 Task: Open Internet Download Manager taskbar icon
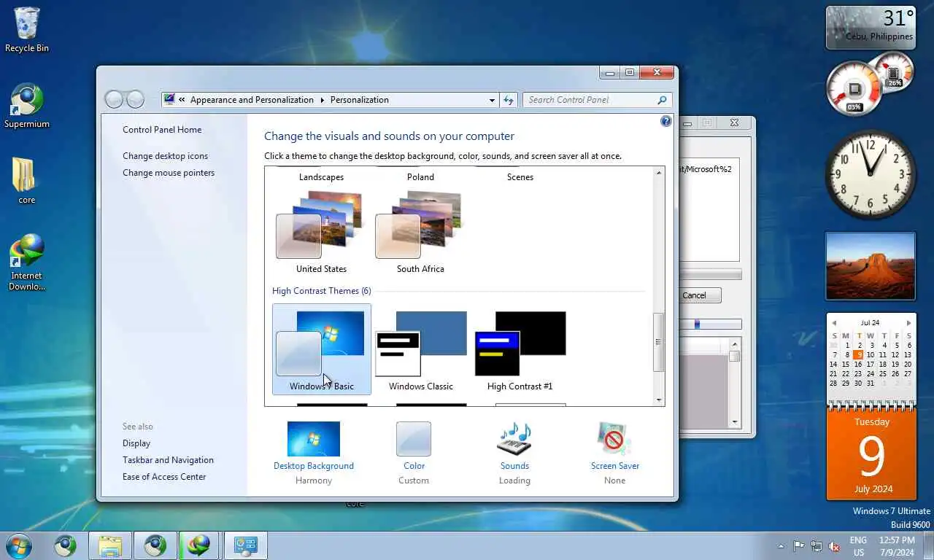pos(199,545)
